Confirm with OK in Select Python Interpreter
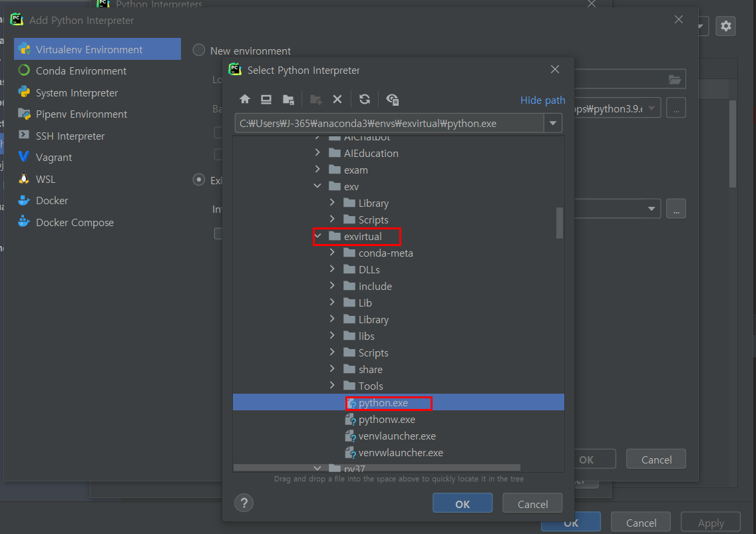Image resolution: width=756 pixels, height=534 pixels. 463,503
